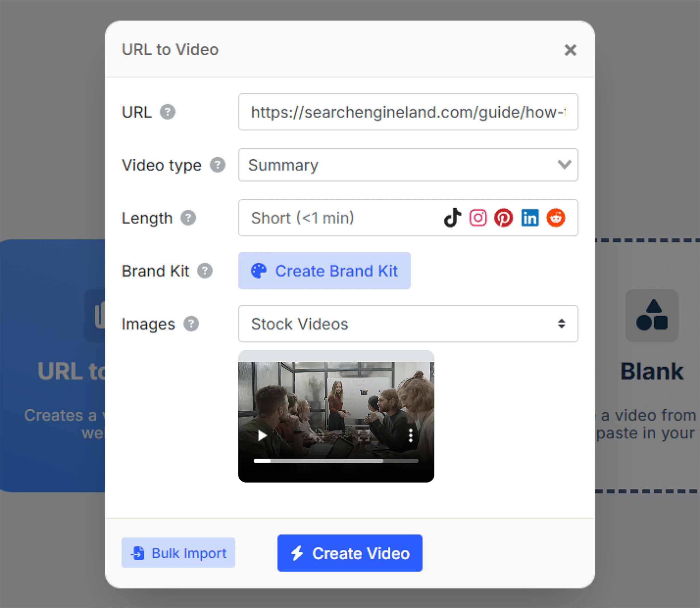700x608 pixels.
Task: Select the Blank option in background page
Action: pos(652,371)
